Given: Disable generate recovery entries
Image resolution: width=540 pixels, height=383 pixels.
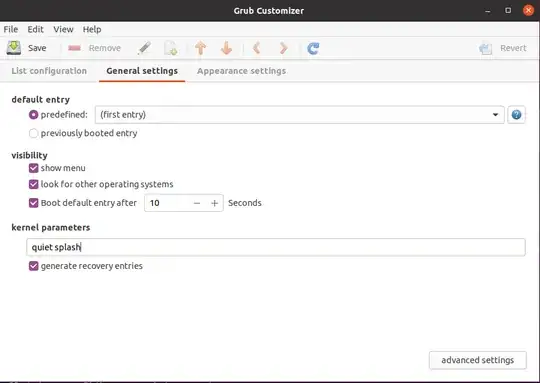Looking at the screenshot, I should pyautogui.click(x=33, y=266).
